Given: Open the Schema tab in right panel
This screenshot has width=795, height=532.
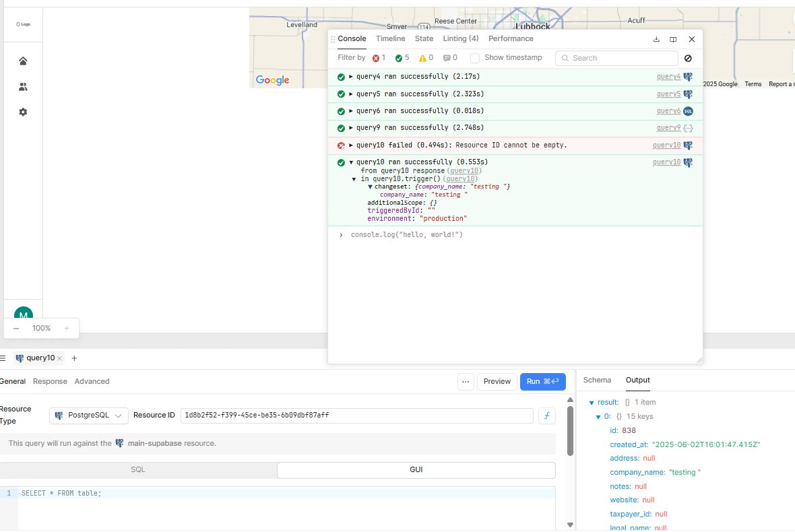Looking at the screenshot, I should click(597, 379).
